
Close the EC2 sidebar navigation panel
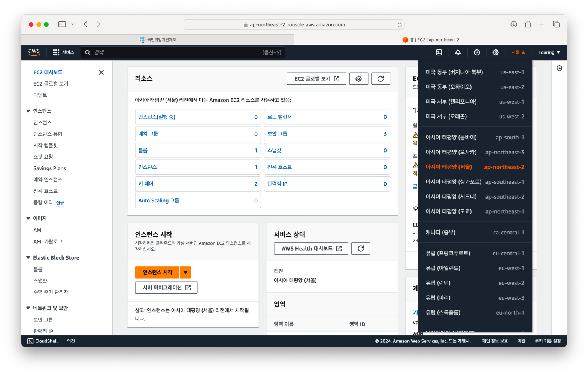pos(101,72)
